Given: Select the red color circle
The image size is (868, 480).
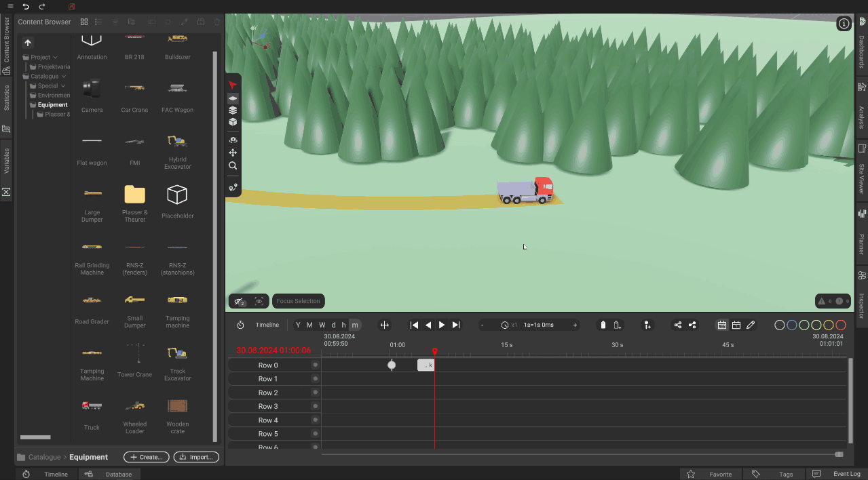Looking at the screenshot, I should pos(841,325).
